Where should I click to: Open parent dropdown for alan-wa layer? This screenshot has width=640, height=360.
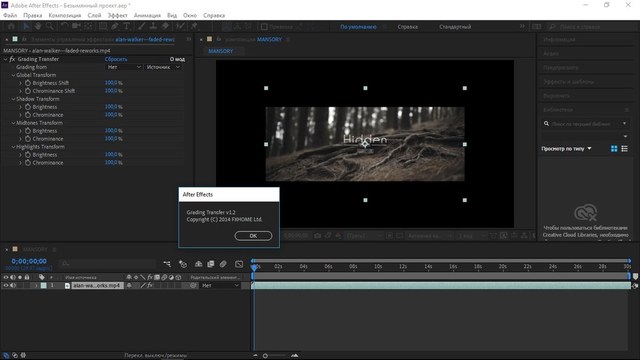tap(220, 286)
